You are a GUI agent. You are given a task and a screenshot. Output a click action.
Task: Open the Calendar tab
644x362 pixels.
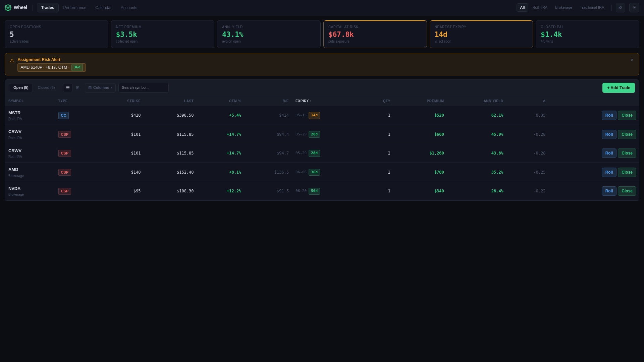[103, 8]
